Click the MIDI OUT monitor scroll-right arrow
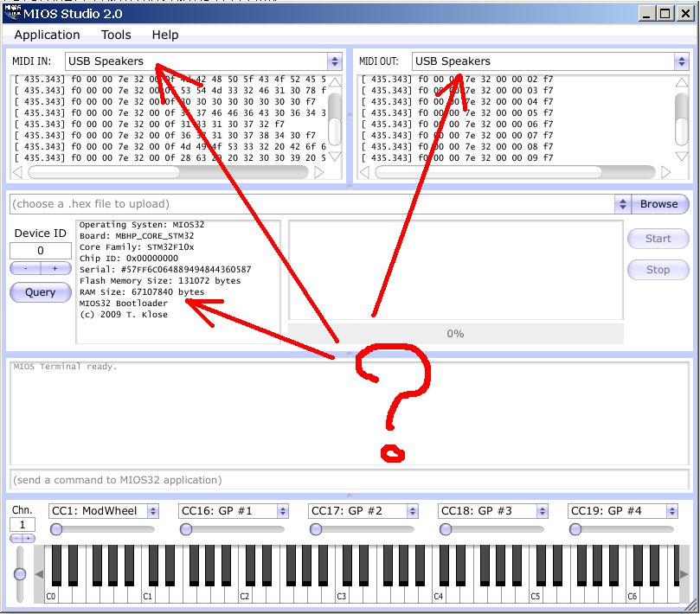Image resolution: width=700 pixels, height=614 pixels. coord(665,172)
